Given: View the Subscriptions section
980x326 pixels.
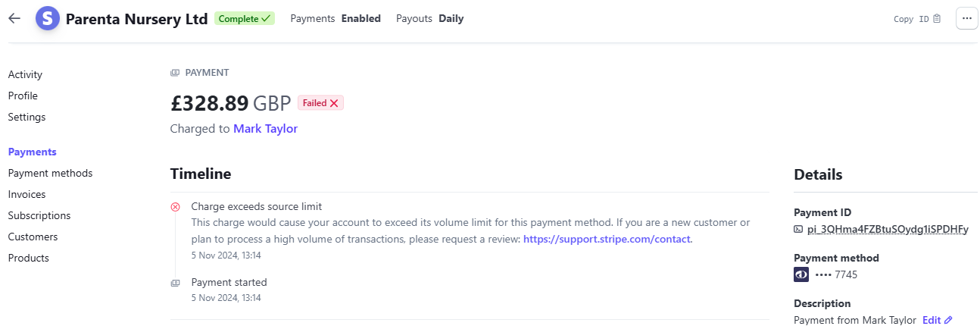Looking at the screenshot, I should click(x=39, y=215).
